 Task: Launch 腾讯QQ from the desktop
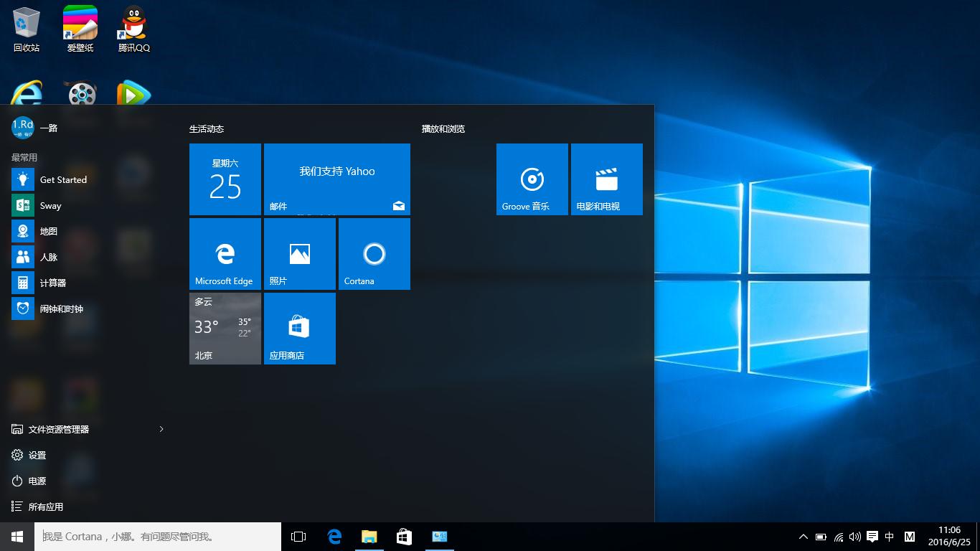[x=132, y=29]
